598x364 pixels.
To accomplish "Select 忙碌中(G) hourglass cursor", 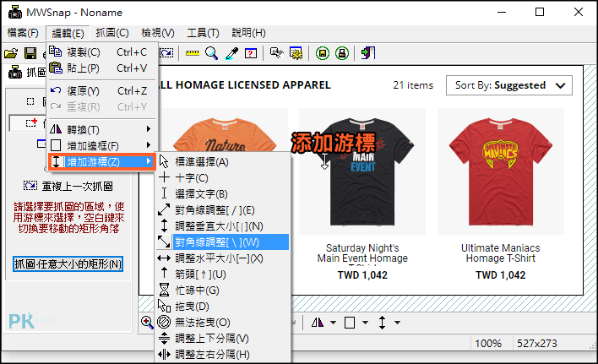I will pos(223,290).
